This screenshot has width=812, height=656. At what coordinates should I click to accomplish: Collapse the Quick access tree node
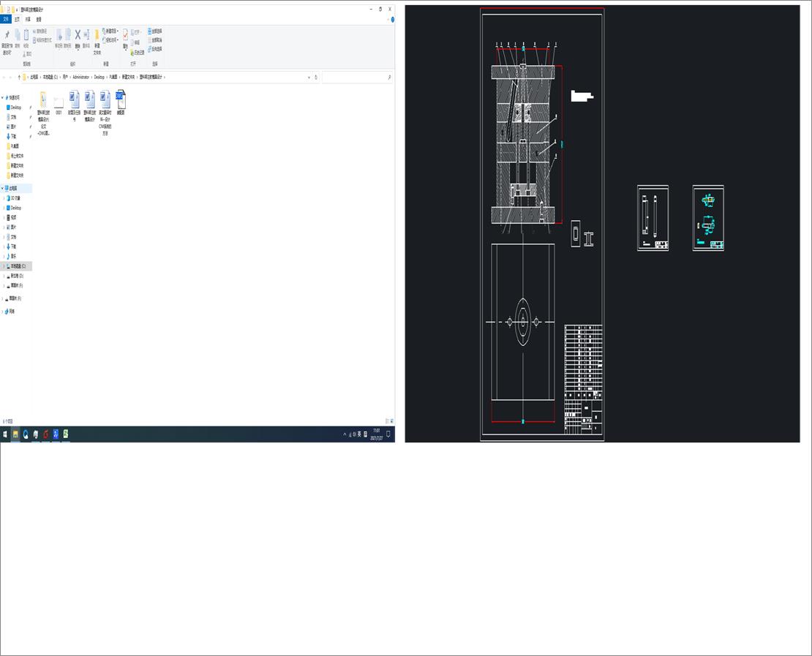click(x=2, y=97)
